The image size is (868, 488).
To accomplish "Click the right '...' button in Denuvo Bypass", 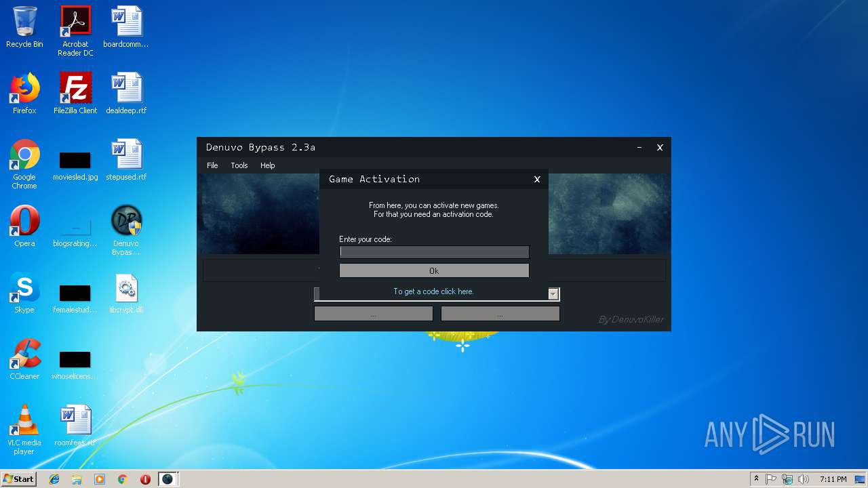I will coord(500,314).
